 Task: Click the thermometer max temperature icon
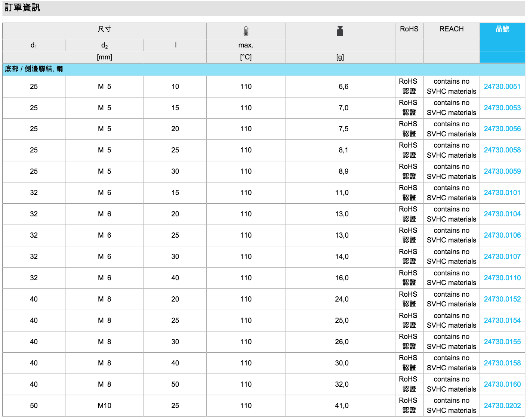[246, 31]
